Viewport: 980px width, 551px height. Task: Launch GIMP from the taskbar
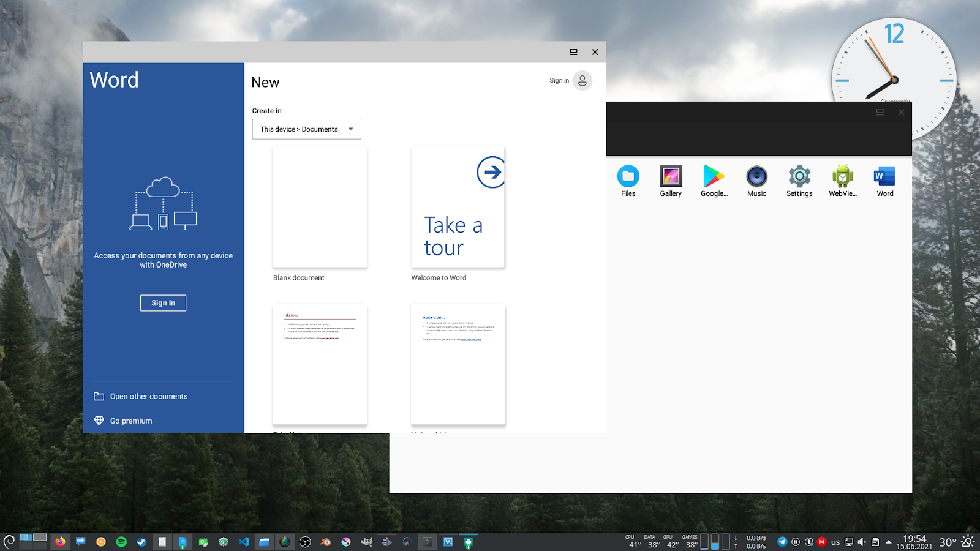tap(366, 542)
